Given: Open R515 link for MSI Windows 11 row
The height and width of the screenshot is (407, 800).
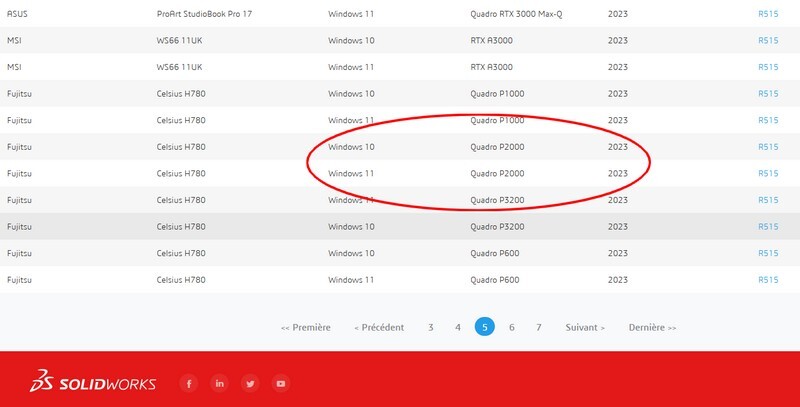Looking at the screenshot, I should 768,67.
